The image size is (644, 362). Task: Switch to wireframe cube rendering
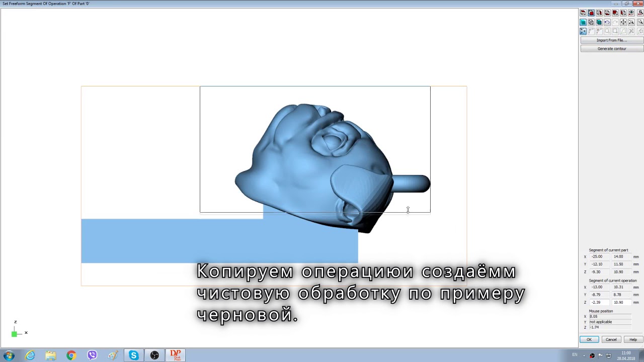tap(591, 22)
